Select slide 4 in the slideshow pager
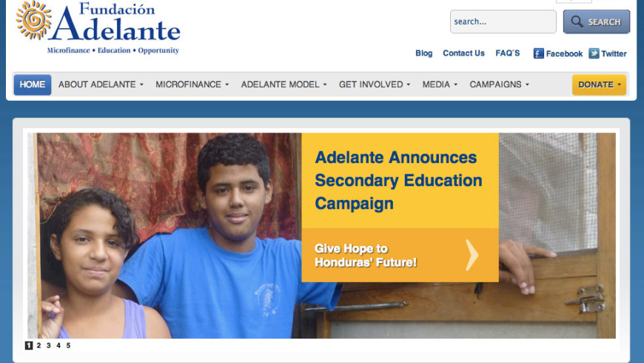 (58, 345)
